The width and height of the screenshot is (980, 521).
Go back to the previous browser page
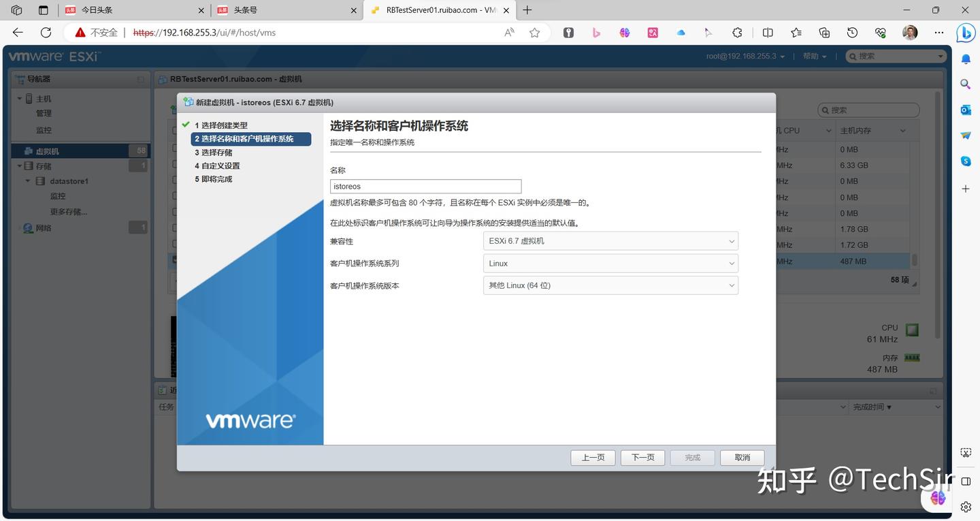point(18,32)
